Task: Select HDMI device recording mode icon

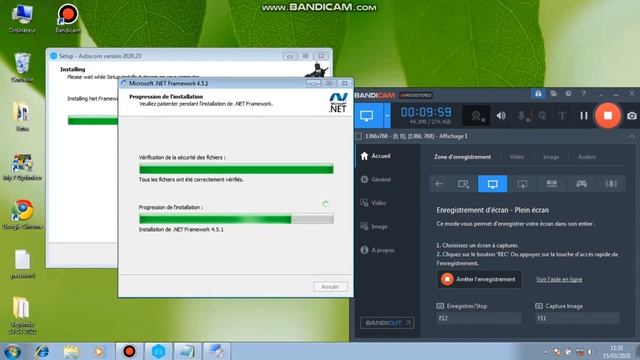Action: pyautogui.click(x=552, y=184)
